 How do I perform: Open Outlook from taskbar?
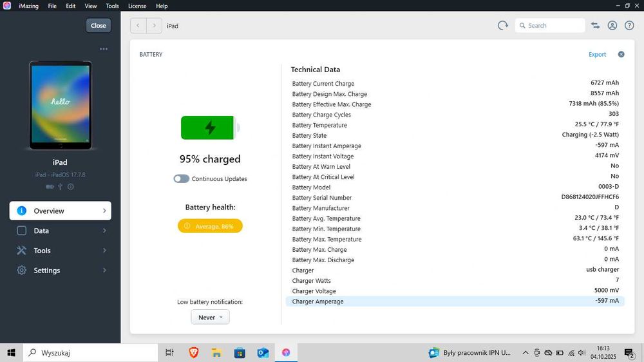263,352
